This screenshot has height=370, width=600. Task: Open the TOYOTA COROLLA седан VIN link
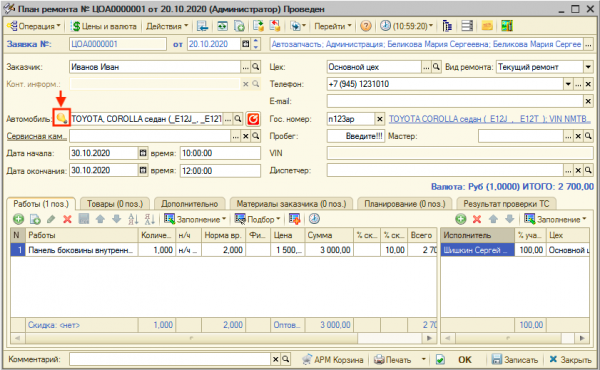click(490, 119)
